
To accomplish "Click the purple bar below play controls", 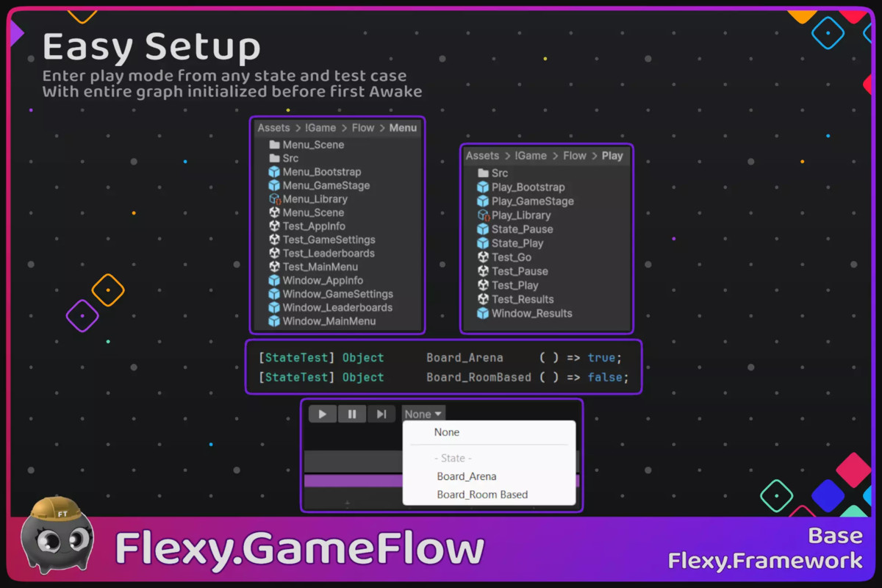I will (354, 481).
